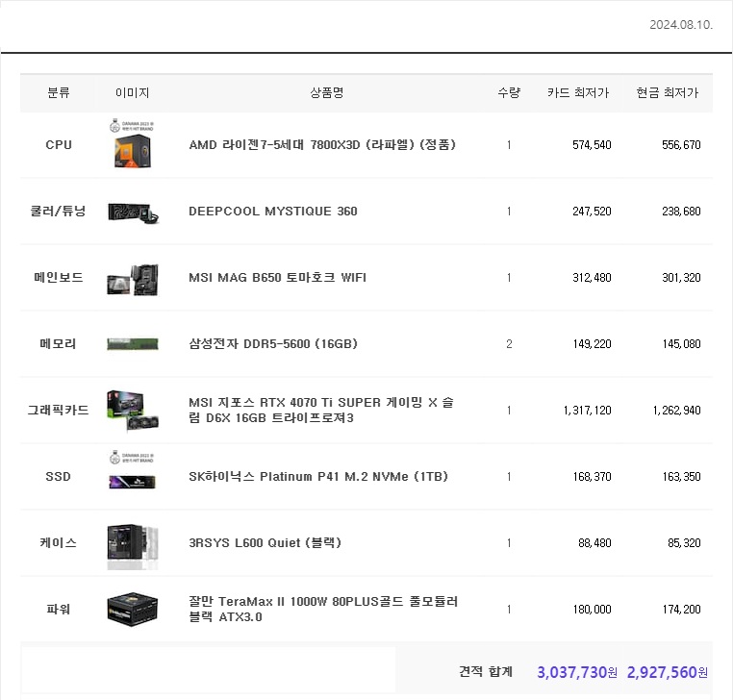Screen dimensions: 733x700
Task: Click the SK hynix Platinum P41 SSD image
Action: [133, 482]
